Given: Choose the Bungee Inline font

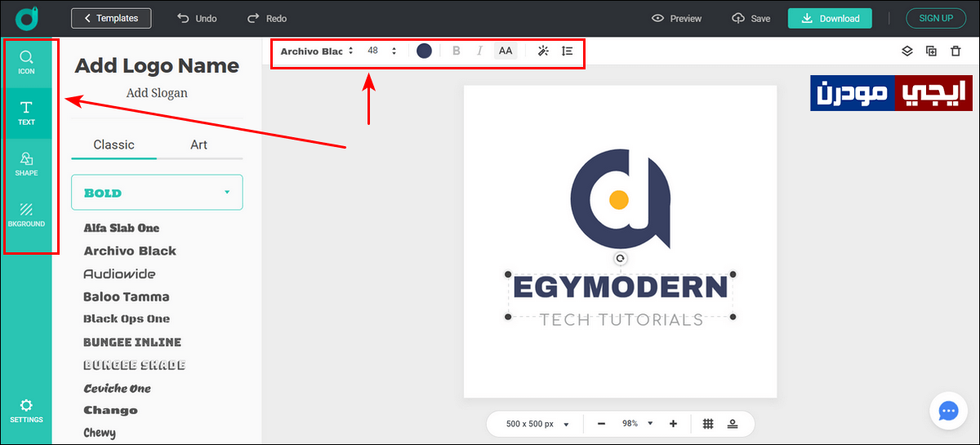Looking at the screenshot, I should click(132, 342).
